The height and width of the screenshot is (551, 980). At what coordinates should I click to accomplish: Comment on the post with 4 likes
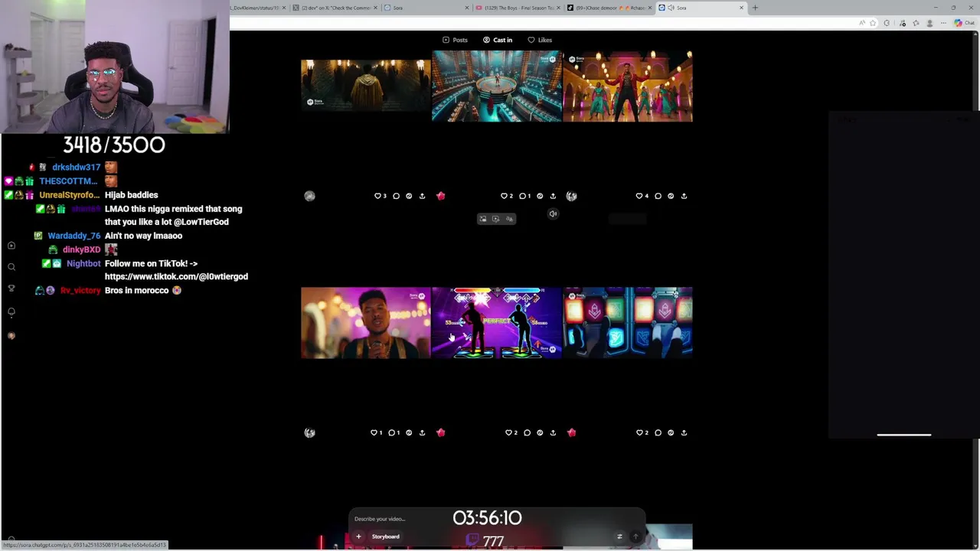coord(658,196)
